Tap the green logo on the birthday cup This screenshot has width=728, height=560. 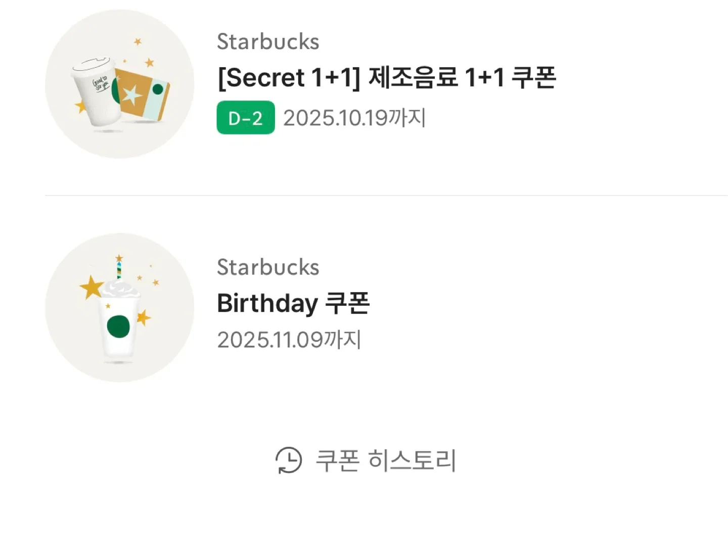[118, 326]
